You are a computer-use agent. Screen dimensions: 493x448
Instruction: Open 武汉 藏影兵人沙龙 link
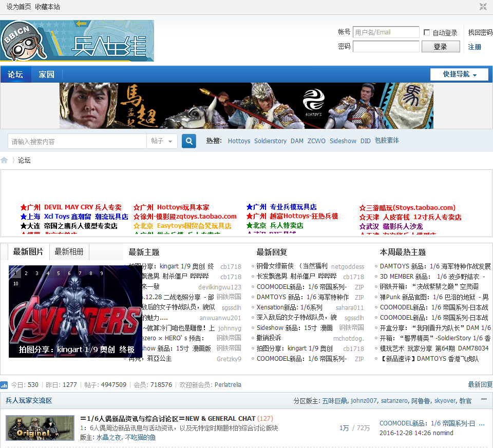tap(391, 226)
